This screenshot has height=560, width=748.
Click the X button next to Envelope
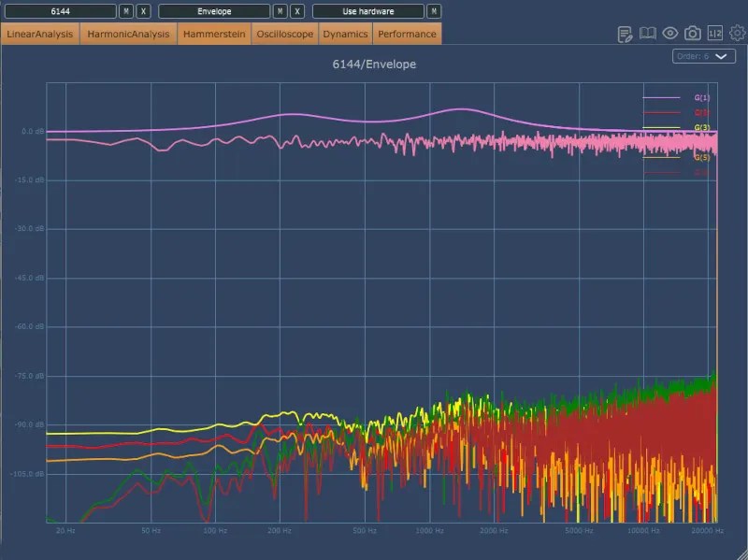[x=298, y=11]
